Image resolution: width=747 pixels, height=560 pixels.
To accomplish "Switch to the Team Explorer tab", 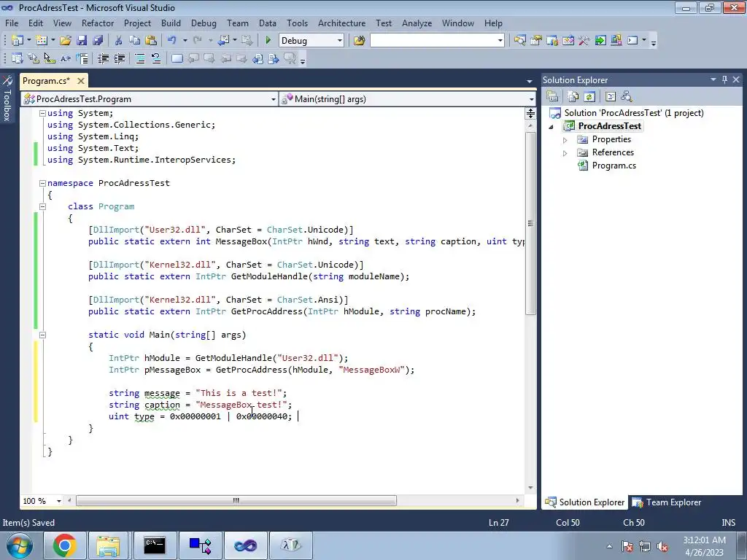I will (667, 502).
